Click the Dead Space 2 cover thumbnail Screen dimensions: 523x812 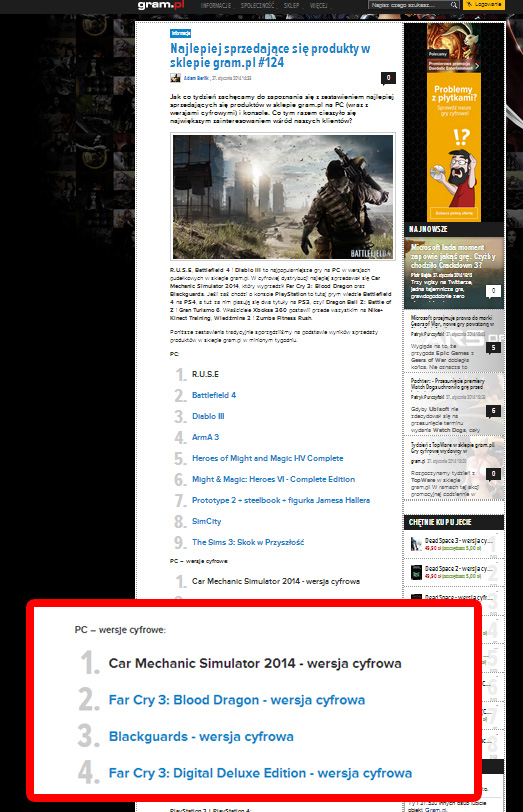coord(416,572)
